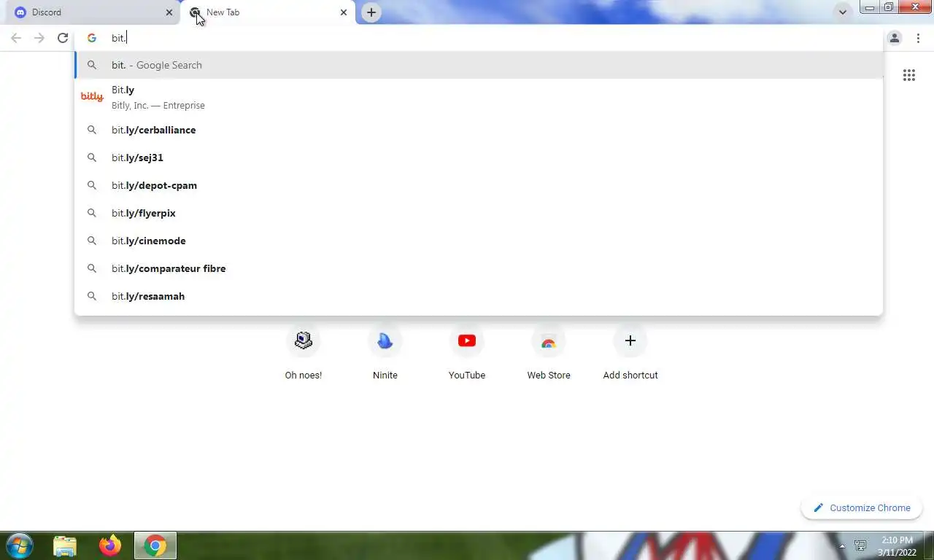This screenshot has width=934, height=560.
Task: Open the Windows Start menu
Action: pos(20,545)
